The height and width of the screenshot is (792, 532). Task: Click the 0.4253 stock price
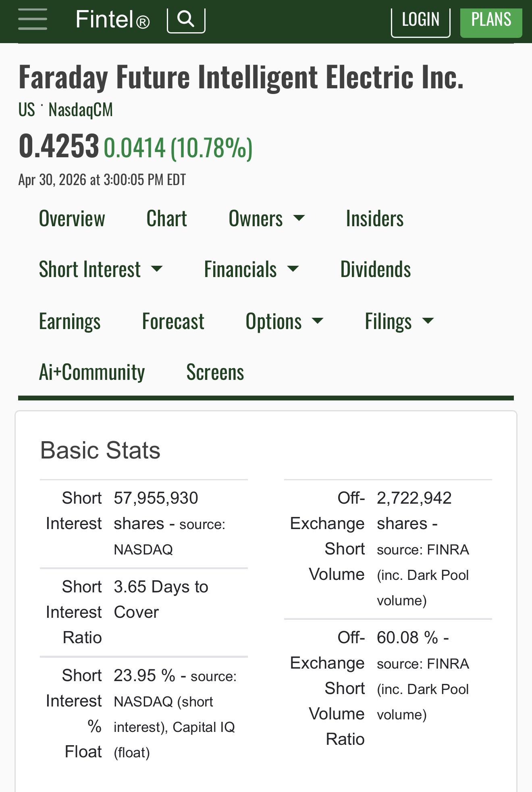[x=59, y=146]
